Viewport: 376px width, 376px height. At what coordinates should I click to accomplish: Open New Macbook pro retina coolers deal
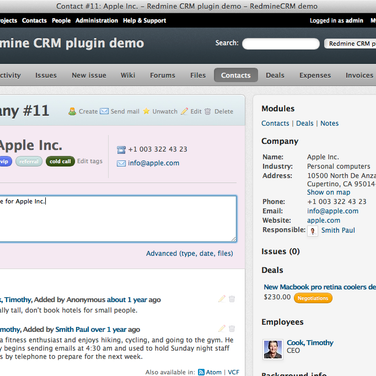point(320,287)
